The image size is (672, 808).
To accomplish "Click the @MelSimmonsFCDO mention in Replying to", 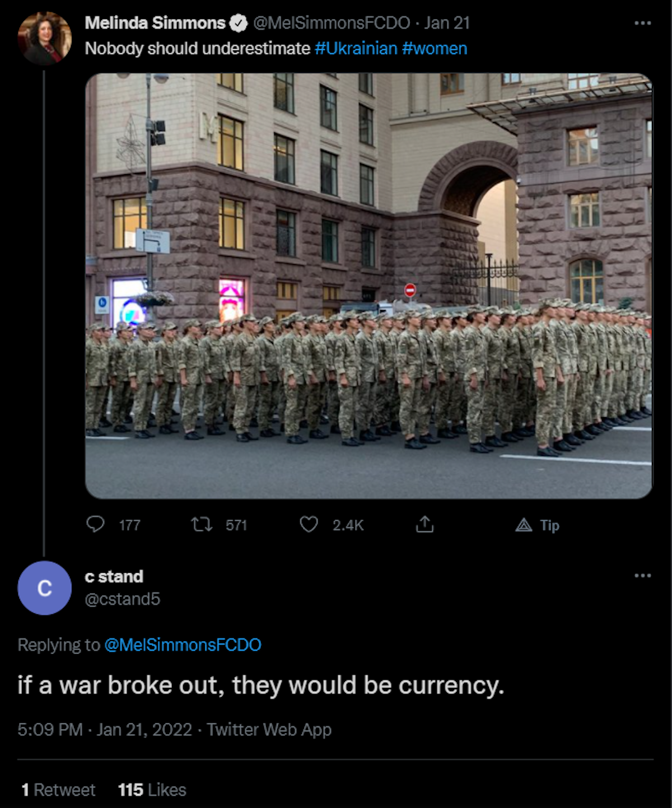I will tap(183, 644).
